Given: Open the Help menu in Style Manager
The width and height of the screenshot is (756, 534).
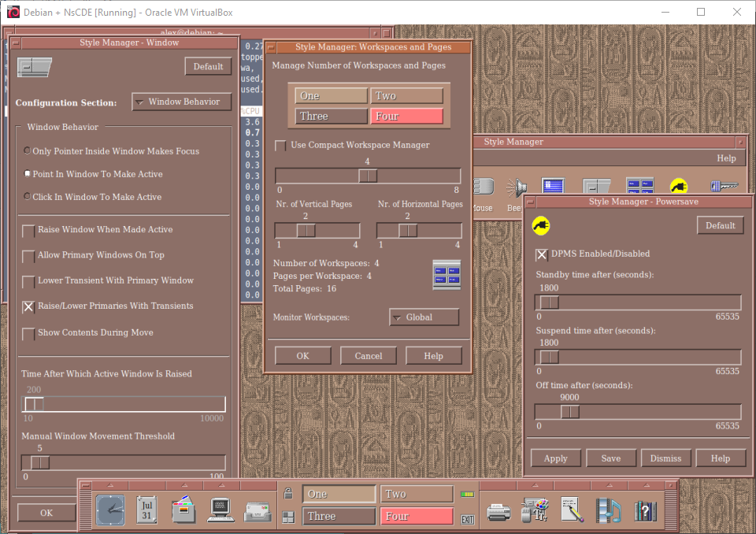Looking at the screenshot, I should [x=725, y=158].
